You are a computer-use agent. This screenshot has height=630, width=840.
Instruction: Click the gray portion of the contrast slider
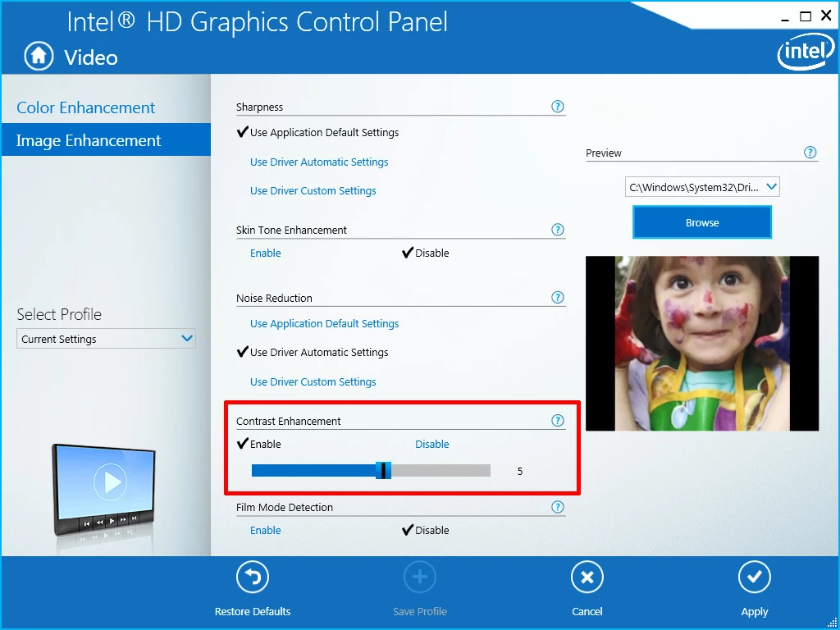(441, 470)
